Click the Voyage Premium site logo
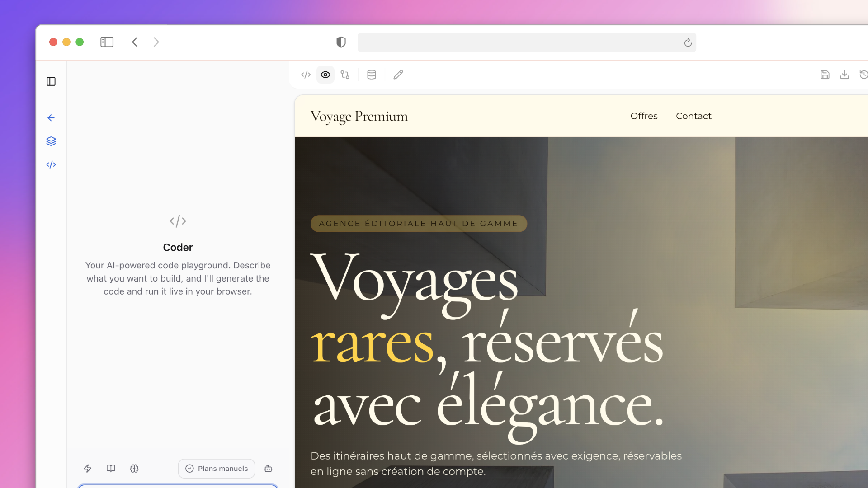 click(359, 117)
